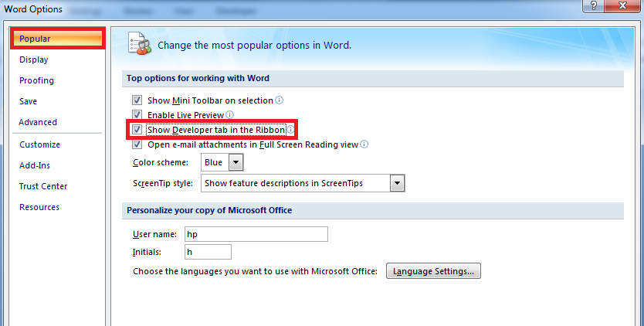
Task: Toggle Show Mini Toolbar on selection checkbox
Action: [x=137, y=100]
